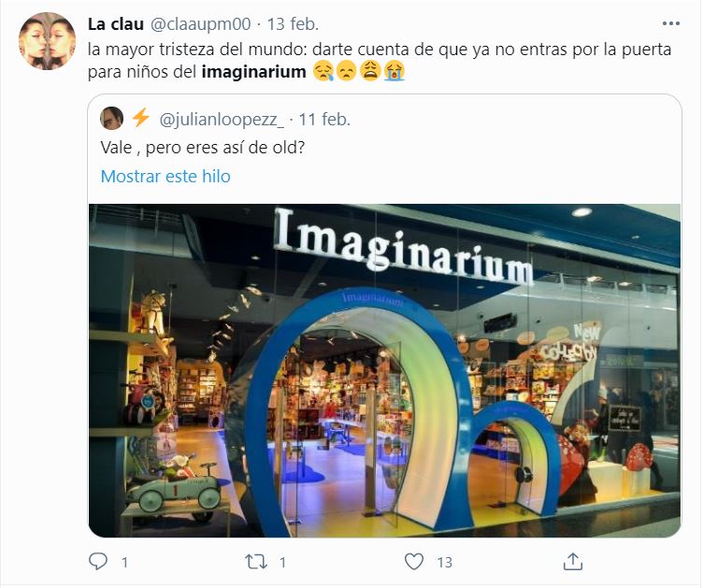Open the @claaupm00 handle link
The height and width of the screenshot is (588, 703).
[200, 24]
